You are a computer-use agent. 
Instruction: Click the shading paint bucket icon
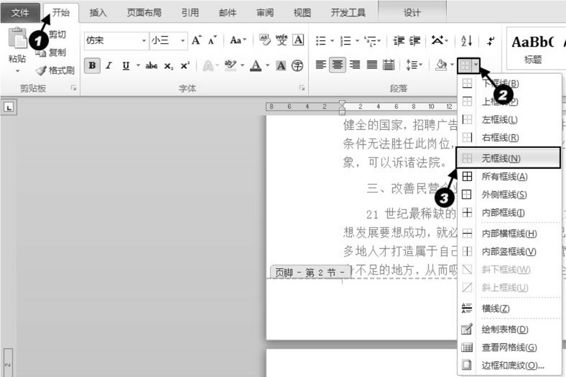click(441, 65)
